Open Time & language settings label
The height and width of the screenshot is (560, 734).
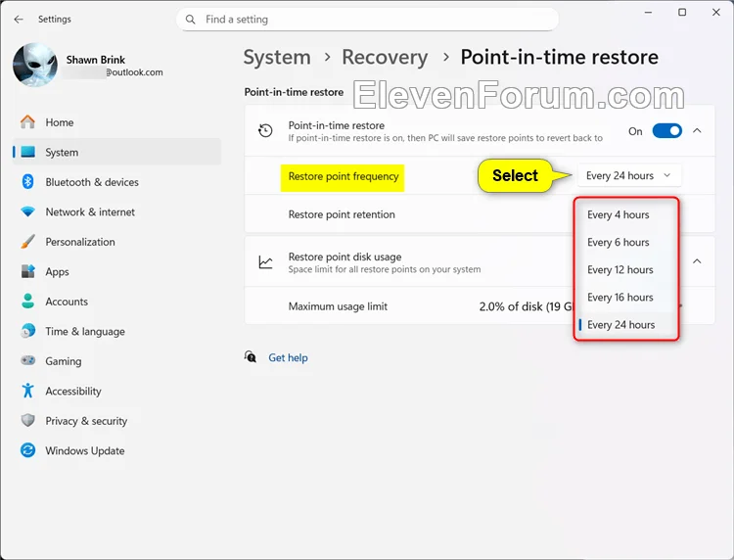click(x=85, y=332)
